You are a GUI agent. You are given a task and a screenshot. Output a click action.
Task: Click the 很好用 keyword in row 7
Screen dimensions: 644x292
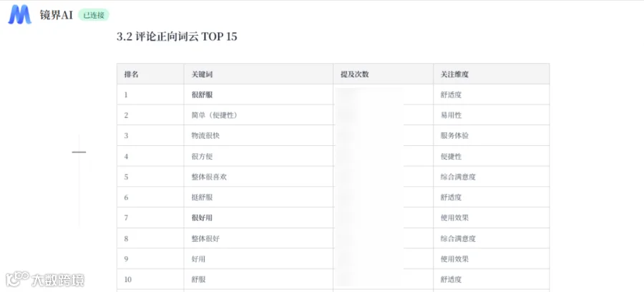pyautogui.click(x=202, y=218)
